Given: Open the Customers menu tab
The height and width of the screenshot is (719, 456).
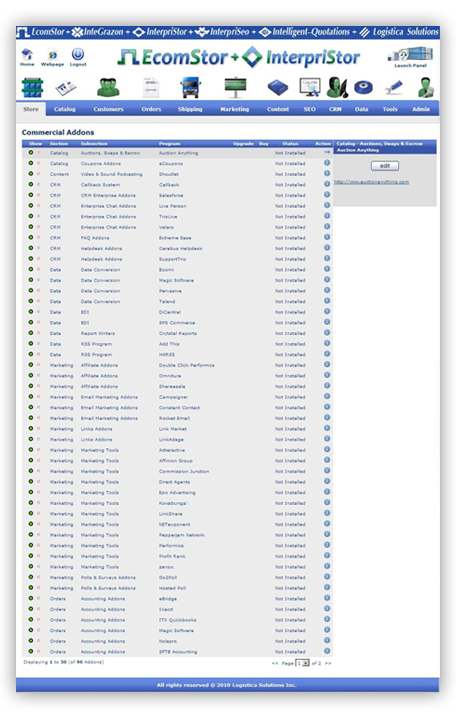Looking at the screenshot, I should (x=108, y=109).
